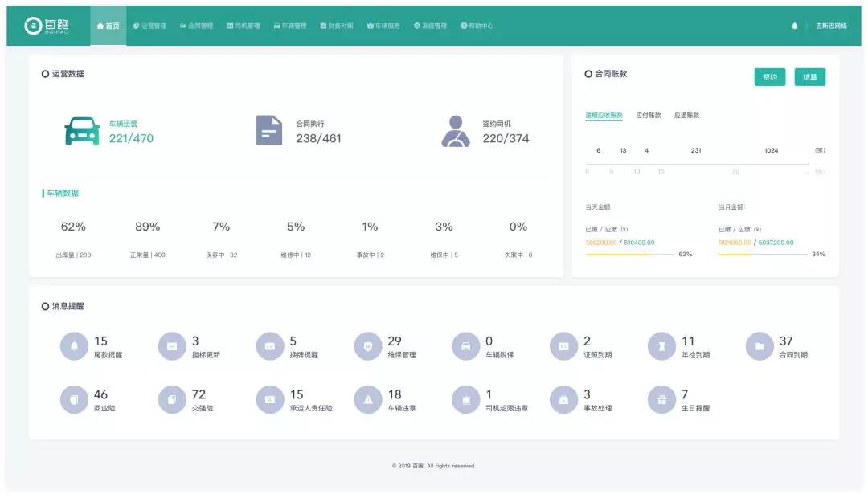The image size is (868, 494).
Task: Open the 运营管理 menu
Action: (x=149, y=26)
